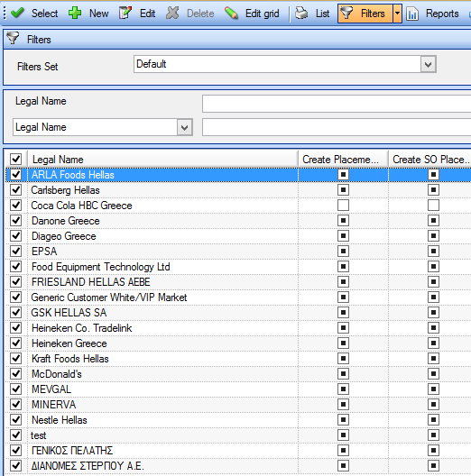Uncheck the Coca Cola HBC Greece row checkbox
The width and height of the screenshot is (471, 476).
(15, 205)
